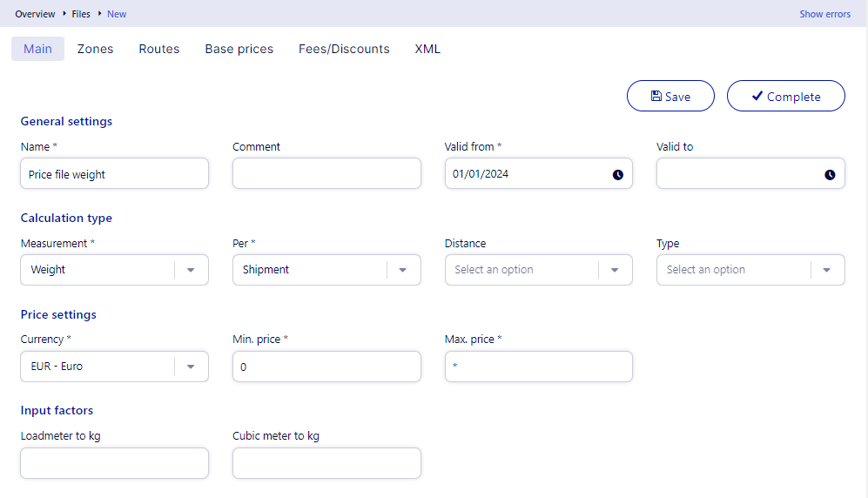The width and height of the screenshot is (868, 498).
Task: Expand the Per dropdown showing Shipment
Action: click(x=402, y=270)
